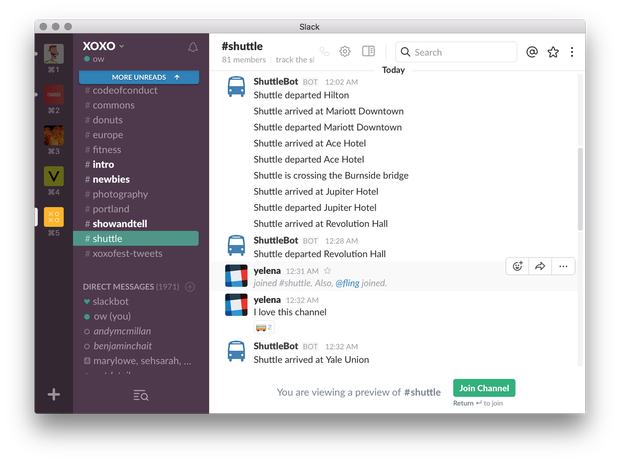Star yelena's 12:31 AM message
Viewport: 620px width, 463px height.
pos(327,271)
